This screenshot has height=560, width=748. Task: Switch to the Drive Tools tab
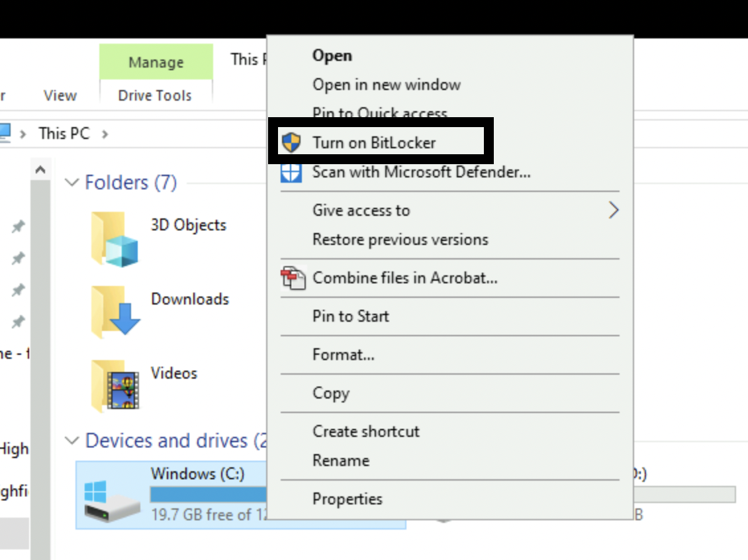click(x=156, y=95)
